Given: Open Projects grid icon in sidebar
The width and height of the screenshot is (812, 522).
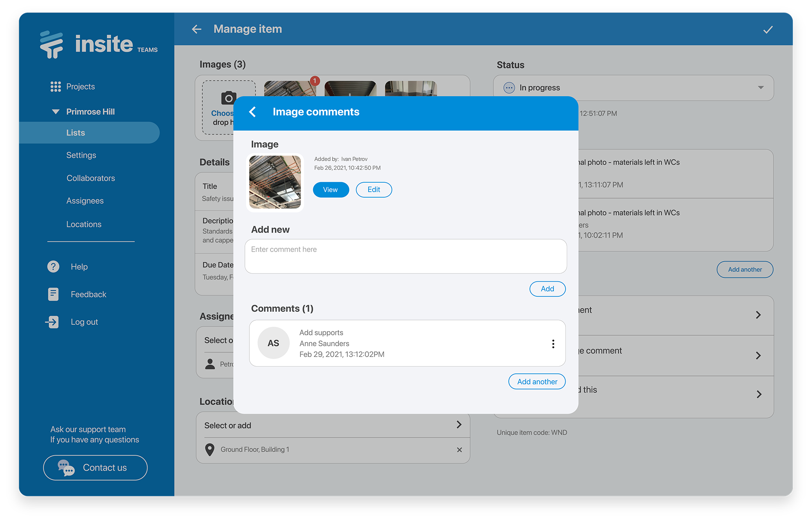Looking at the screenshot, I should [x=56, y=86].
